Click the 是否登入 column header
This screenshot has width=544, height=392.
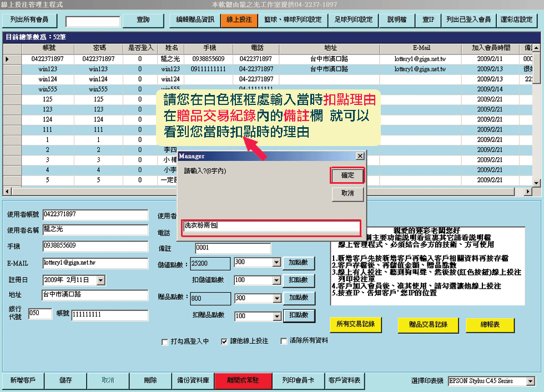[140, 48]
